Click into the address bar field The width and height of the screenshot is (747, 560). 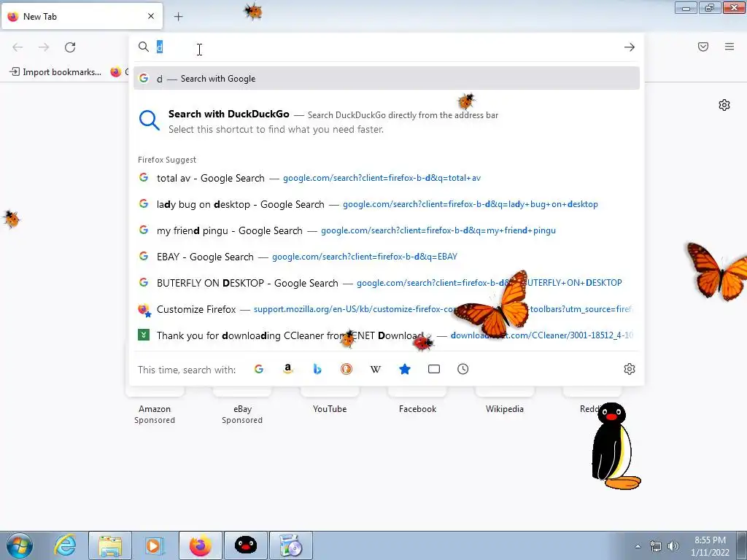[387, 47]
